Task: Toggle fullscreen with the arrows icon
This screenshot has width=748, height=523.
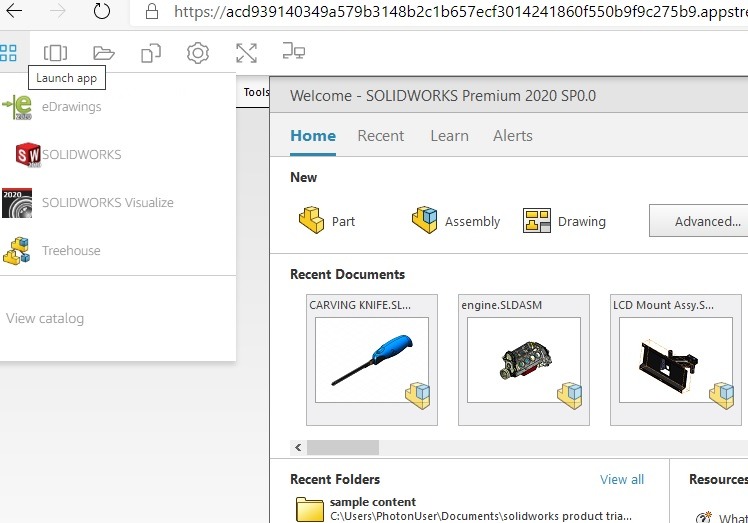Action: point(246,53)
